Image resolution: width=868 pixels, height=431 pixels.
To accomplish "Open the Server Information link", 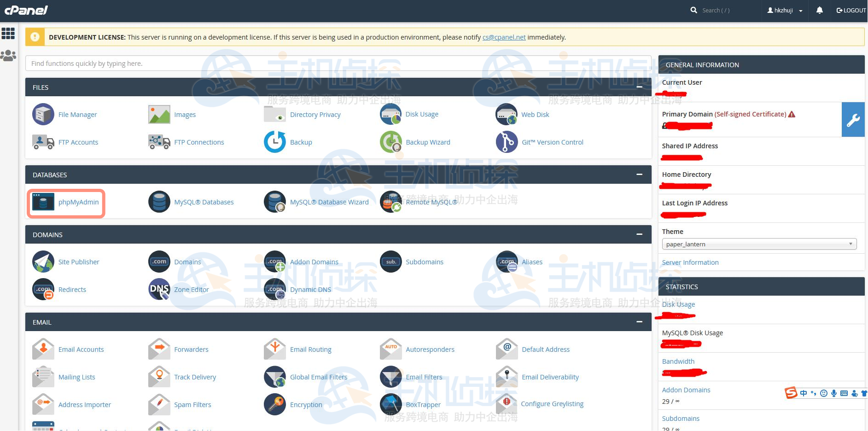I will (690, 262).
